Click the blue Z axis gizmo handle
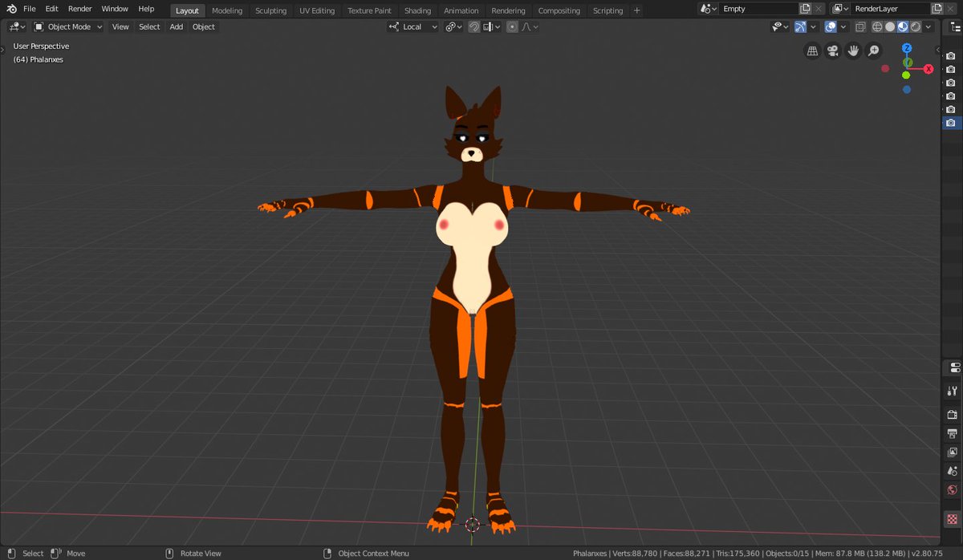 [907, 48]
